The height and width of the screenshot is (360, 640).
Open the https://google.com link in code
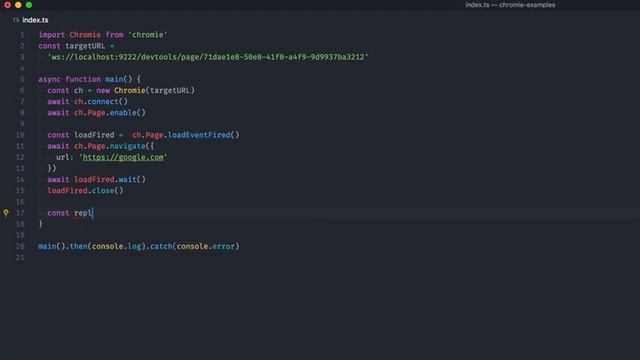pos(123,157)
